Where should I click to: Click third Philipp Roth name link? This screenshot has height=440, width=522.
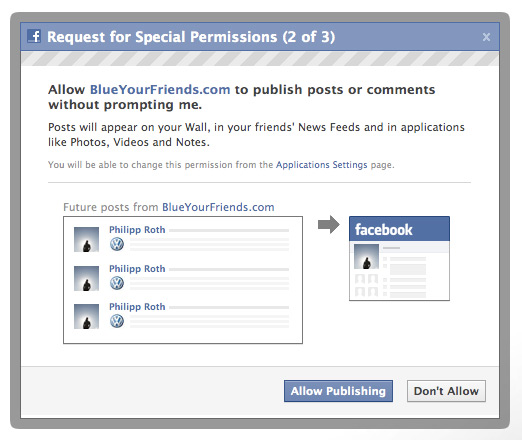pos(137,307)
